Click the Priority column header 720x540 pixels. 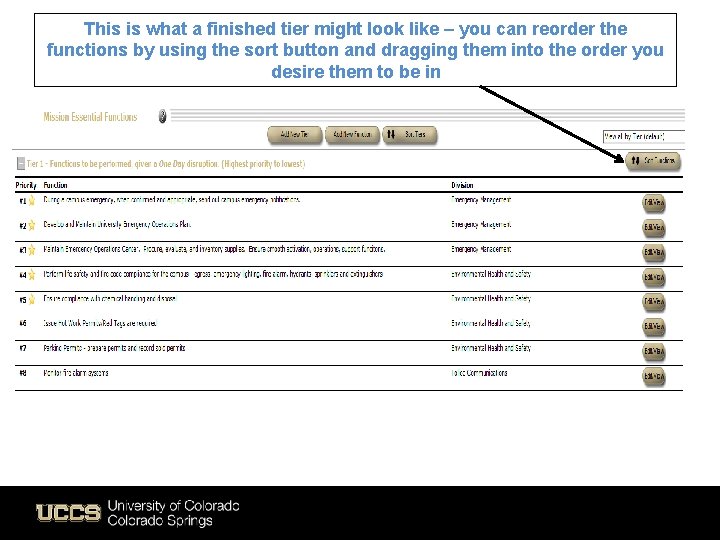[26, 185]
